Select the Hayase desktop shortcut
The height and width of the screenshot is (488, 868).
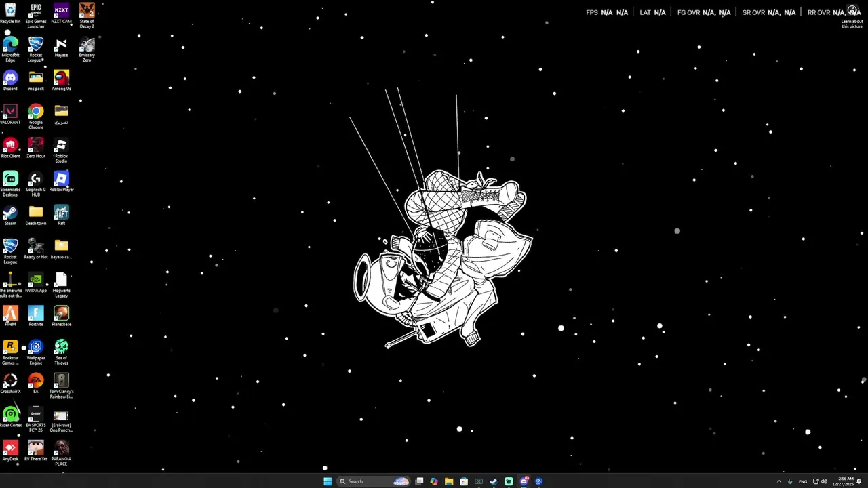pyautogui.click(x=61, y=47)
